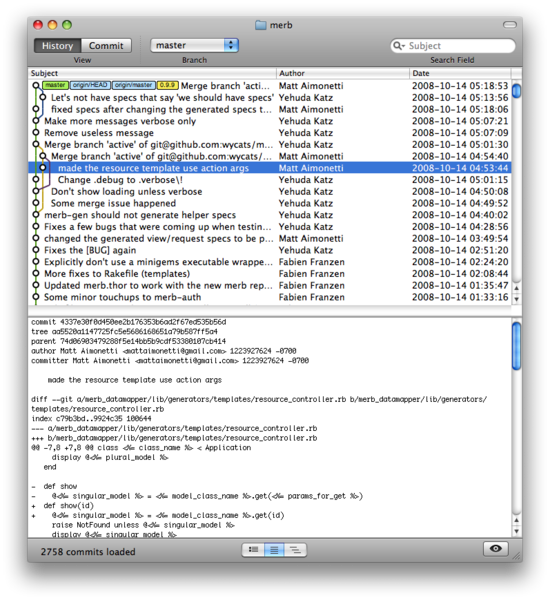Click the commit list scroll up arrow
The height and width of the screenshot is (600, 550).
click(x=517, y=288)
